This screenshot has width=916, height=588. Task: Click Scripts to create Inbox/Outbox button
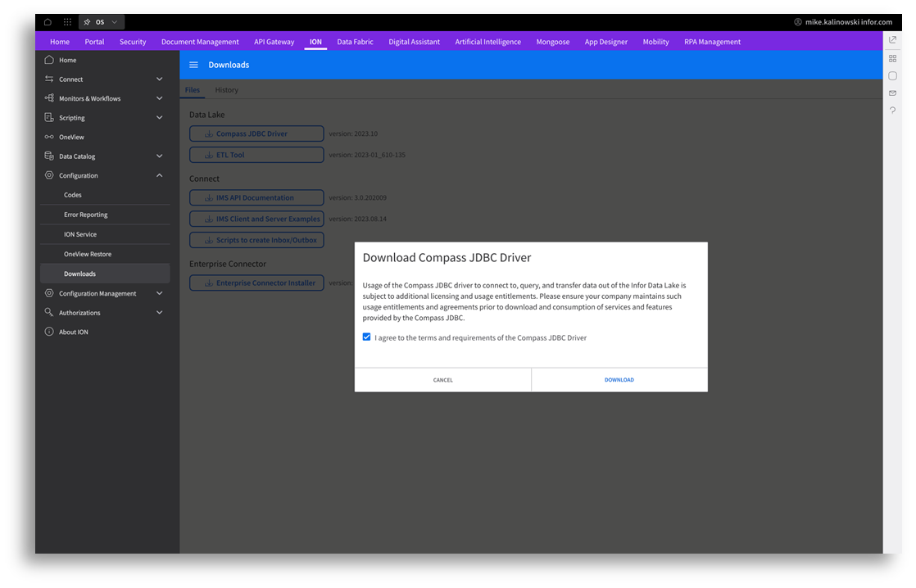click(x=256, y=240)
